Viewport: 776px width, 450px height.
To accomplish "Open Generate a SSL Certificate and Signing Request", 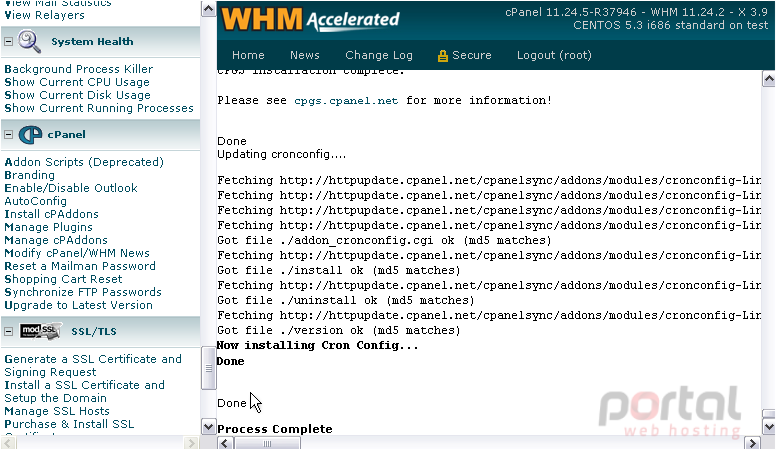I will click(x=93, y=365).
